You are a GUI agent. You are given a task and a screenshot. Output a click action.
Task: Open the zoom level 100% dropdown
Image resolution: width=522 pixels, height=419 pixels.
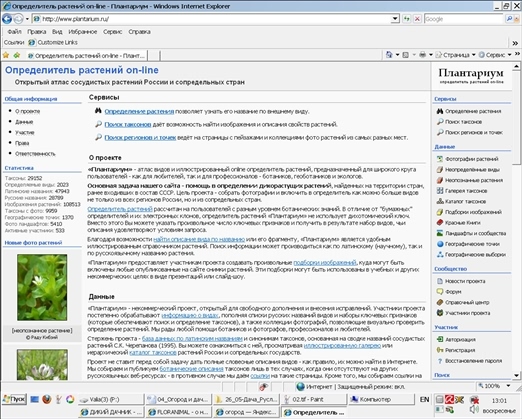(x=508, y=386)
